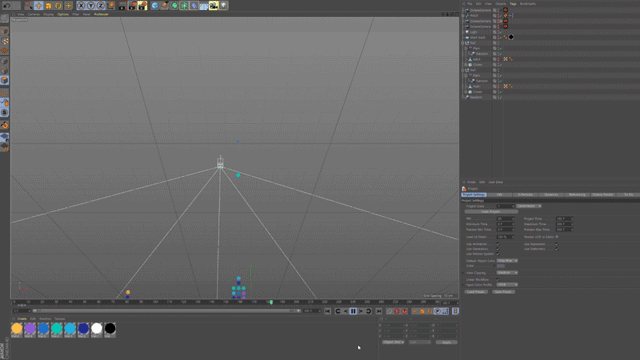Open View Clipping dropdown

click(x=507, y=273)
